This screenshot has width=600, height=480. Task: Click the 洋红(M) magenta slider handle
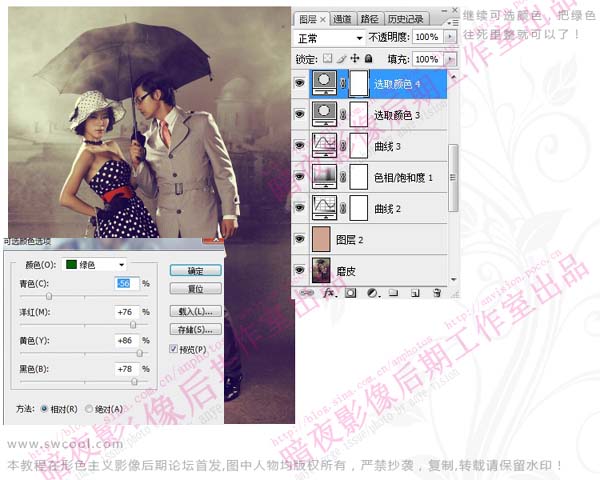click(133, 325)
